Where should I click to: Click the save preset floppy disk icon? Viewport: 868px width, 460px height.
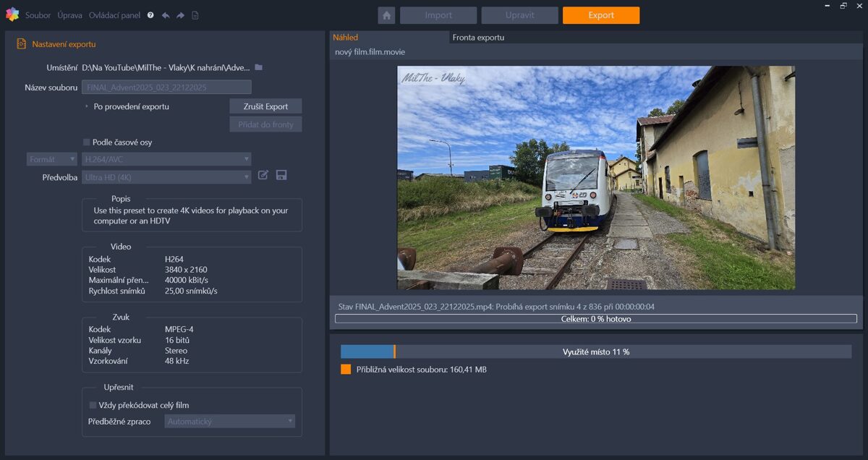[x=281, y=175]
